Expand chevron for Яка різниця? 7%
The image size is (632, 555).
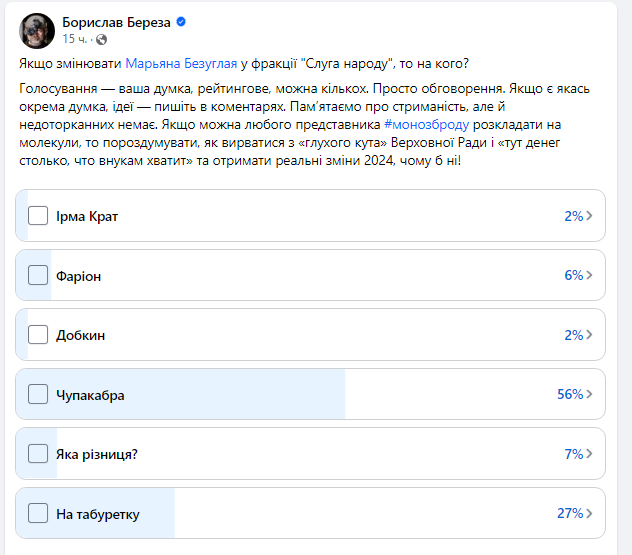(x=590, y=454)
